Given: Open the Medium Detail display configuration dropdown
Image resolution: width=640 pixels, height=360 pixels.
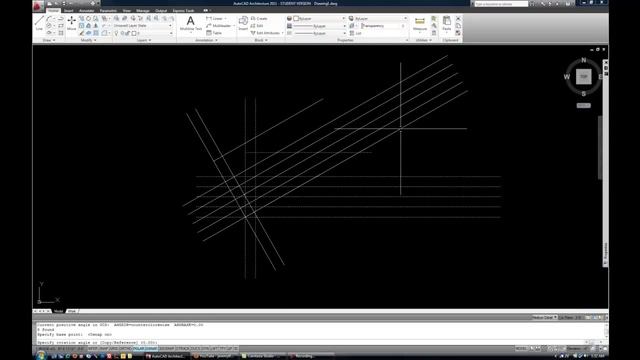Looking at the screenshot, I should 544,318.
